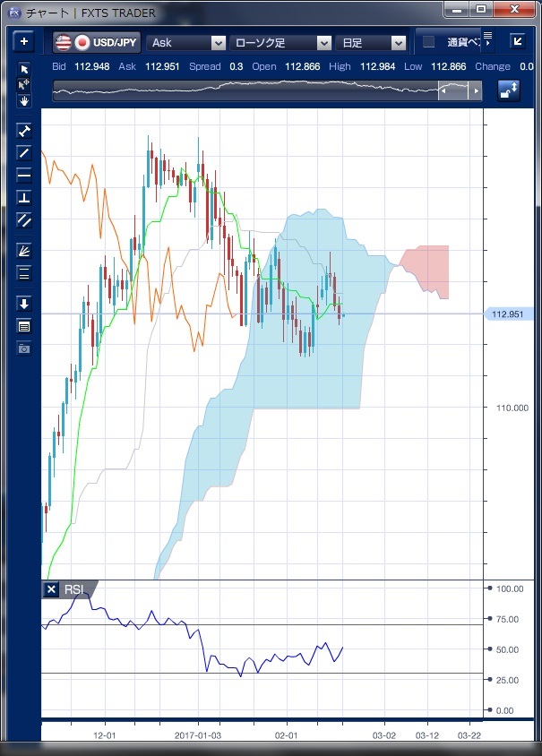Click the plus add-chart button
The image size is (542, 756).
coord(23,42)
